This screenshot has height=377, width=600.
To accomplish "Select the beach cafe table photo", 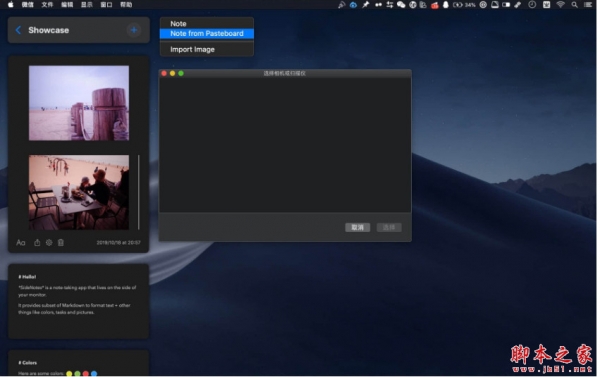I will 79,192.
